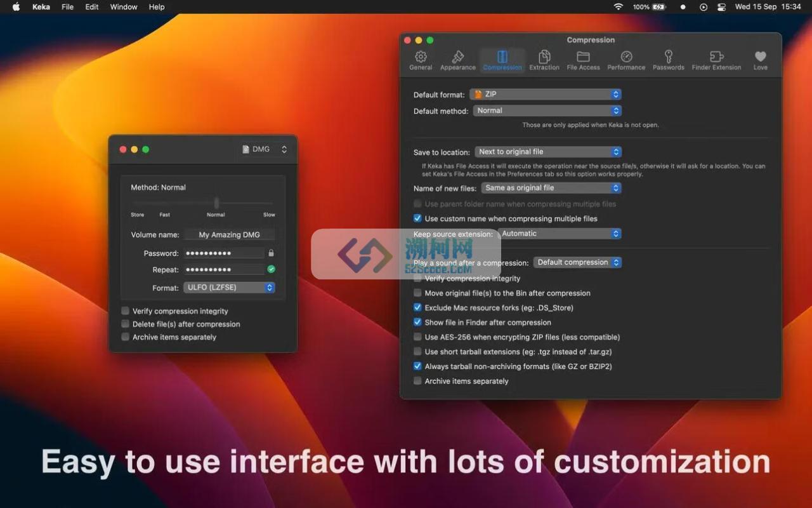The height and width of the screenshot is (508, 812).
Task: Click the Fast label under Method slider
Action: coord(165,215)
